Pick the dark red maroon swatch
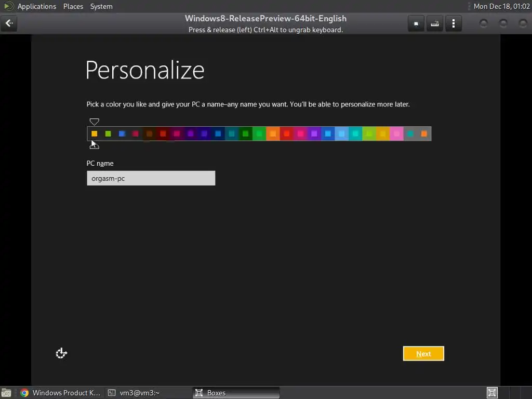The image size is (532, 399). click(x=163, y=134)
